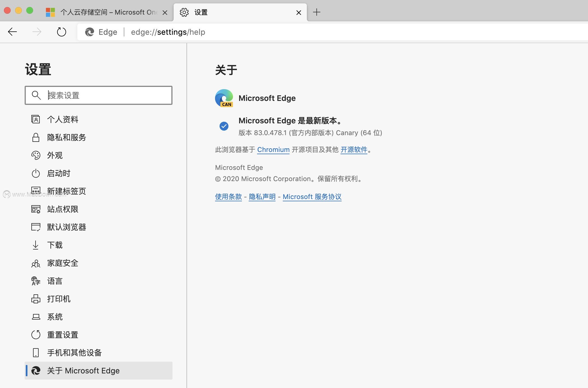Click the download arrow icon for 下载
The image size is (588, 388).
(x=36, y=245)
